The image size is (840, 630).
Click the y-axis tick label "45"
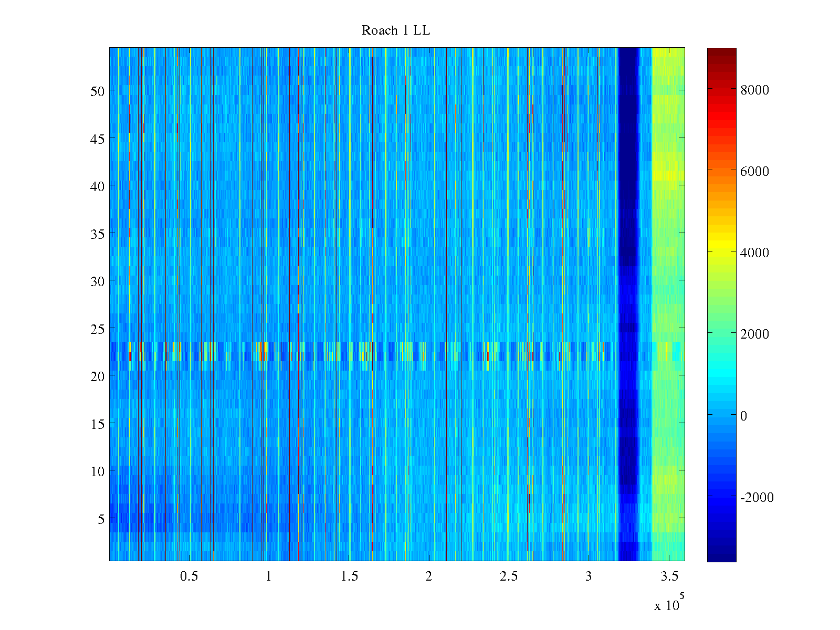click(98, 139)
